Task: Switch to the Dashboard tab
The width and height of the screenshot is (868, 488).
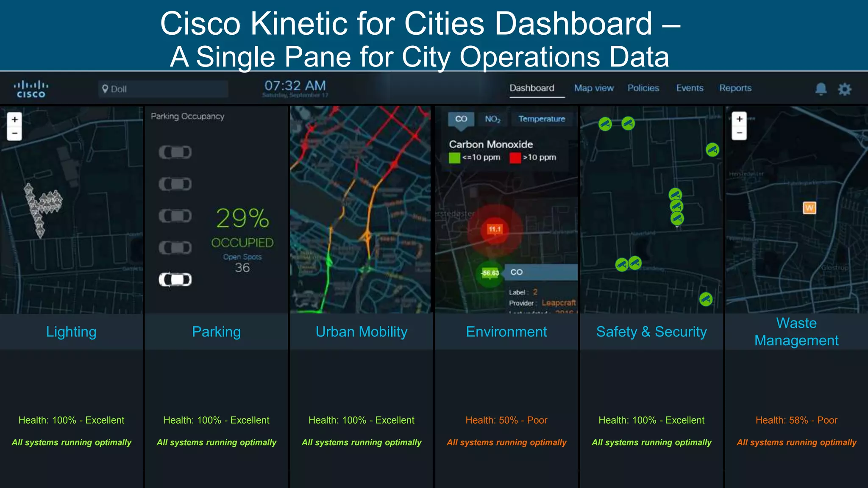Action: [x=532, y=88]
